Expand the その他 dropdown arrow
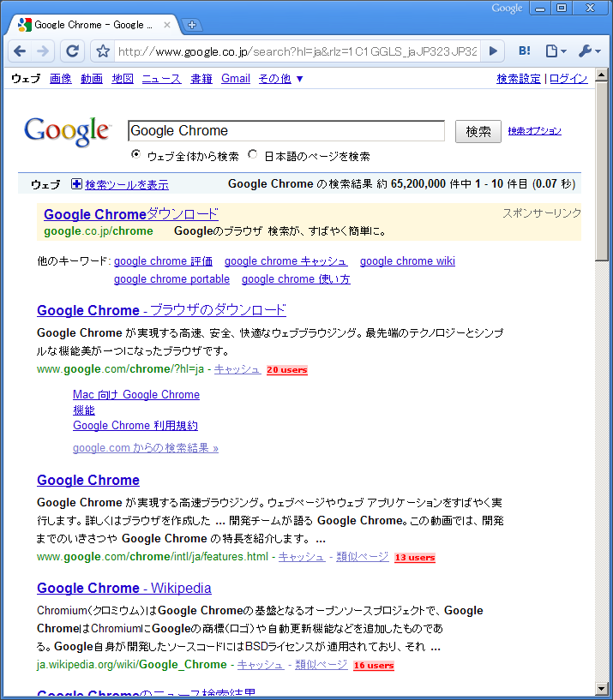 click(300, 79)
